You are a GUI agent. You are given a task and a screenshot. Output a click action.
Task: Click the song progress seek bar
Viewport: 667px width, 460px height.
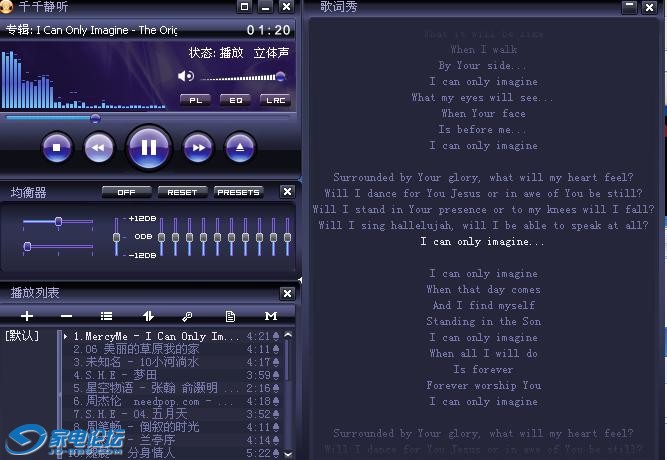[x=150, y=118]
